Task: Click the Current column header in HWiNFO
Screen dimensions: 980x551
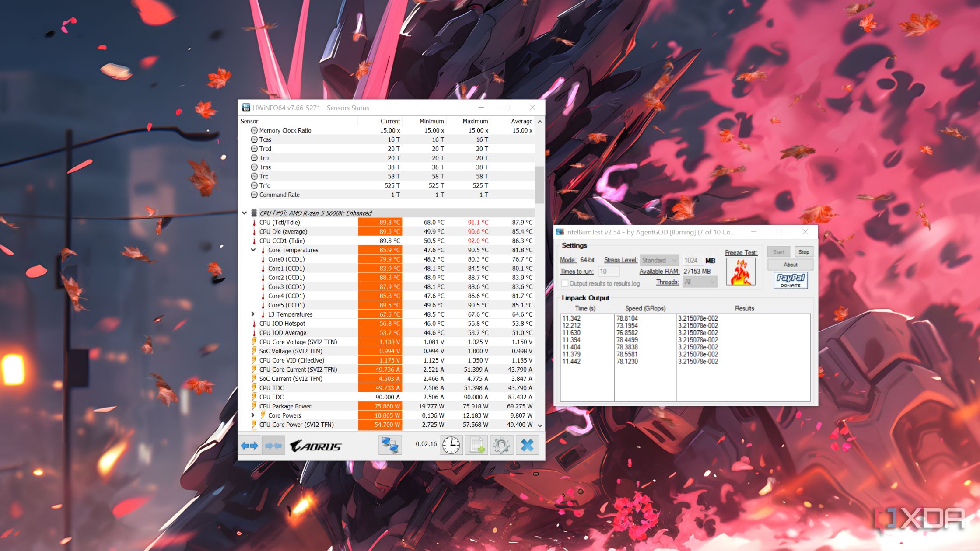Action: pos(390,121)
